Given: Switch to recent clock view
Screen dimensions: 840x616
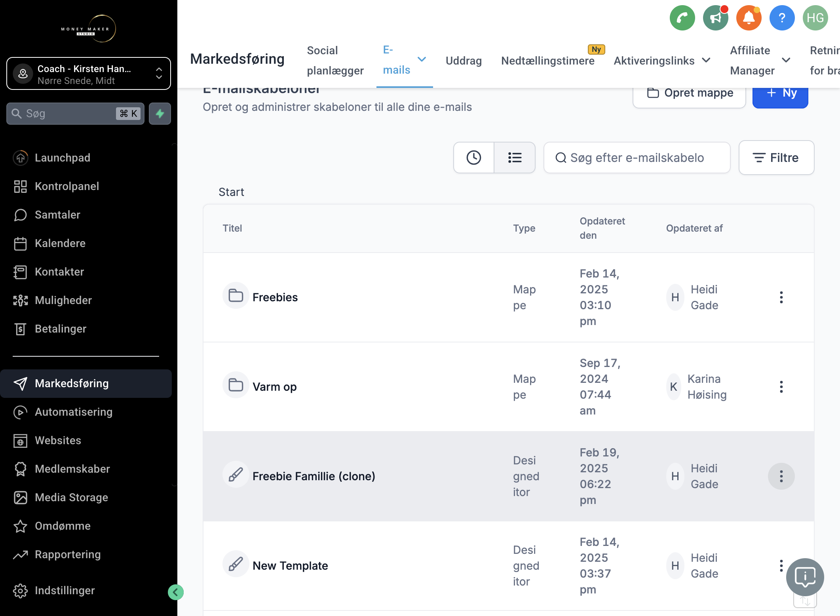Looking at the screenshot, I should pyautogui.click(x=474, y=158).
